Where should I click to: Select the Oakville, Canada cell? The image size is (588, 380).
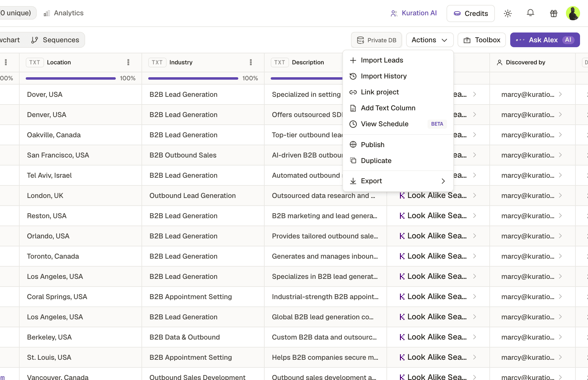pyautogui.click(x=81, y=135)
